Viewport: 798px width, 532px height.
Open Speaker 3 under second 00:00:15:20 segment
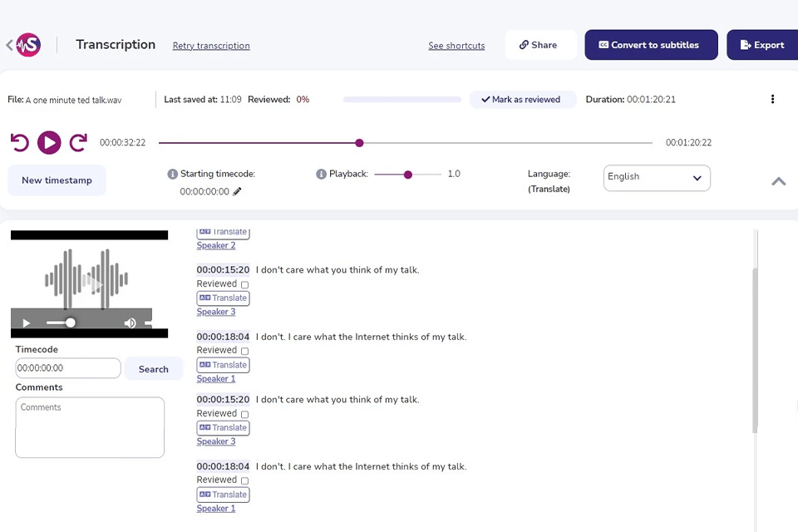[216, 441]
